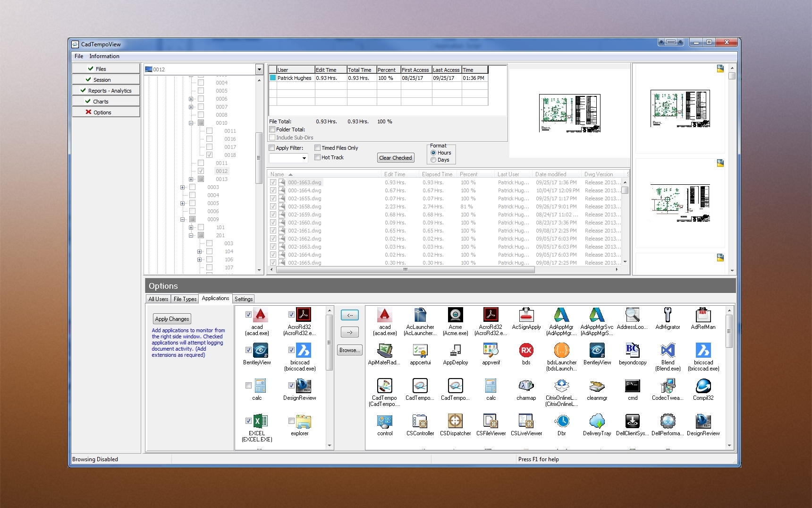The height and width of the screenshot is (508, 812).
Task: Select the CSDispatcher application icon
Action: [x=455, y=421]
